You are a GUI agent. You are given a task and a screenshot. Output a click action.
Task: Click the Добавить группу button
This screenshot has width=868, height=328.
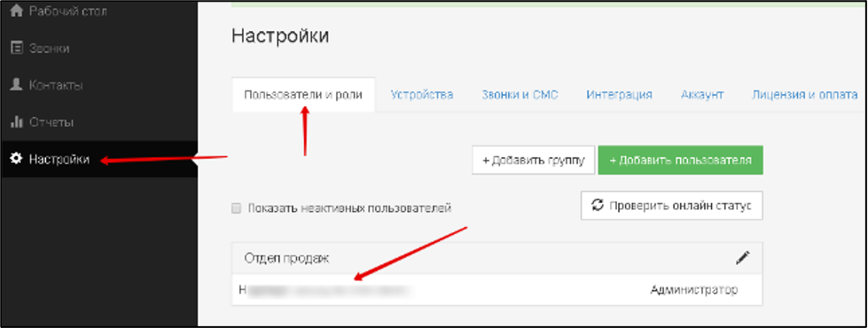[533, 160]
